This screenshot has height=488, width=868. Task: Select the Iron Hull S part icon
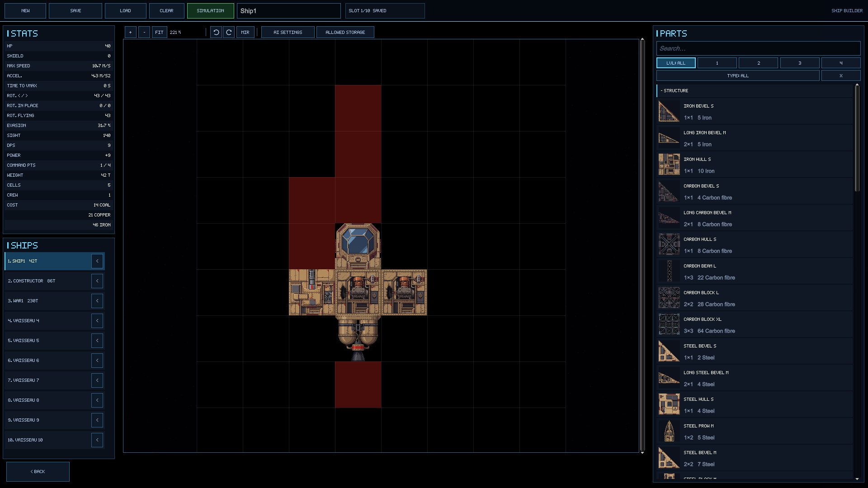coord(669,164)
